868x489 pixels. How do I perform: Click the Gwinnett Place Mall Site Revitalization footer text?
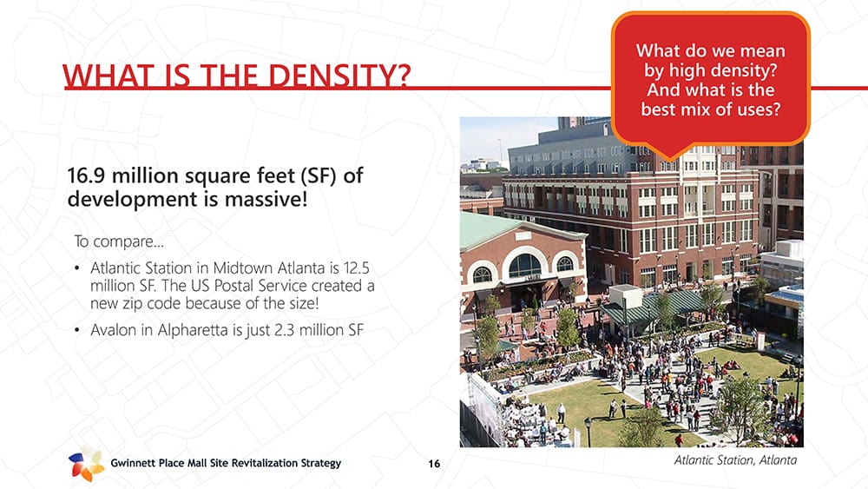click(226, 464)
